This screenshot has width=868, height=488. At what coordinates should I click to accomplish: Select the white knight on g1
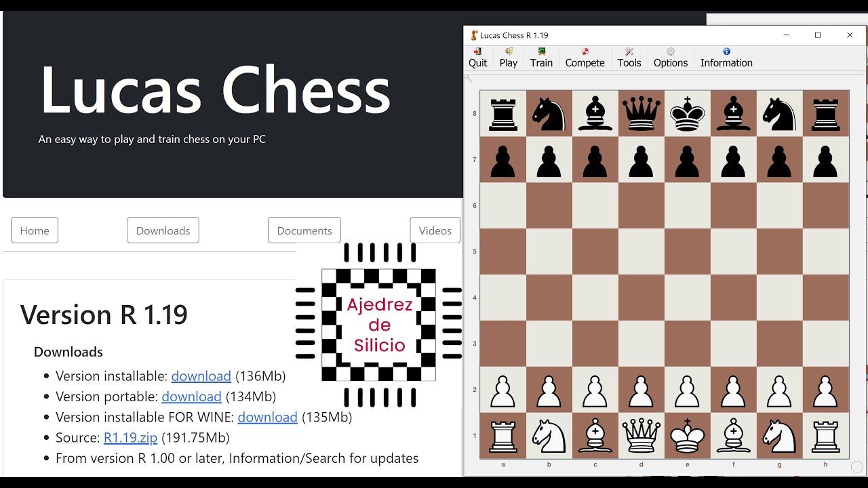pos(780,436)
